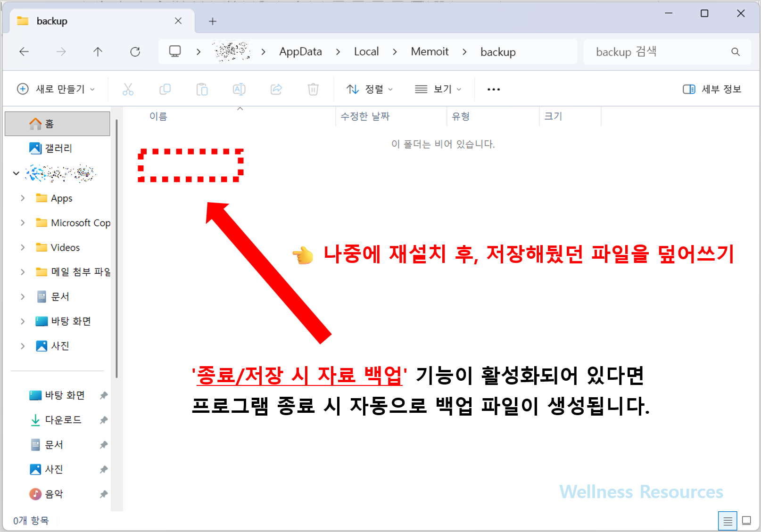
Task: Open pinned 바탕 화면 quick access
Action: (x=57, y=395)
